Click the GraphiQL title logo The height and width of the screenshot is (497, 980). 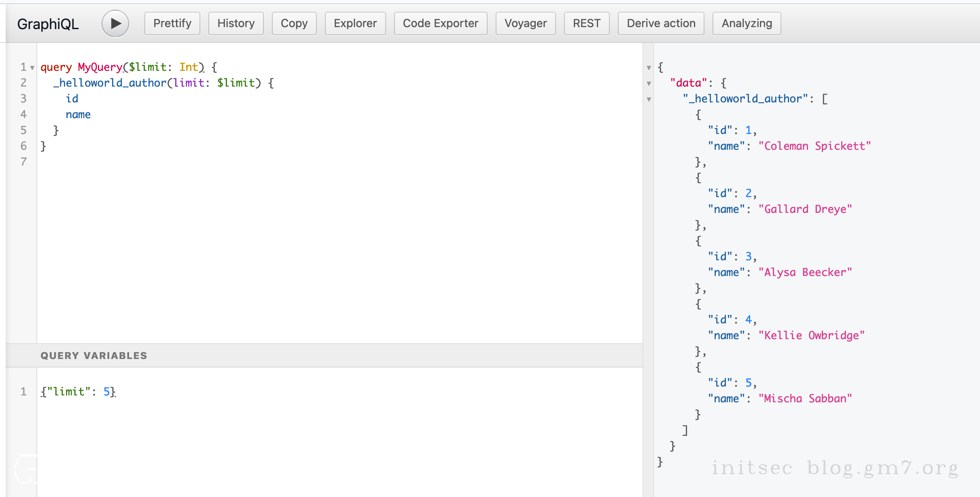tap(48, 24)
